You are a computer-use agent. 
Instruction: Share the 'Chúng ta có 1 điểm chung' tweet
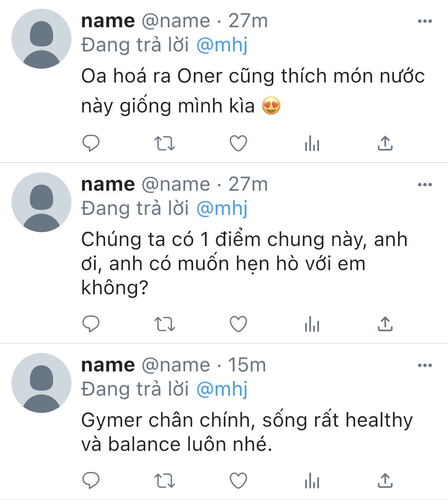(x=385, y=324)
